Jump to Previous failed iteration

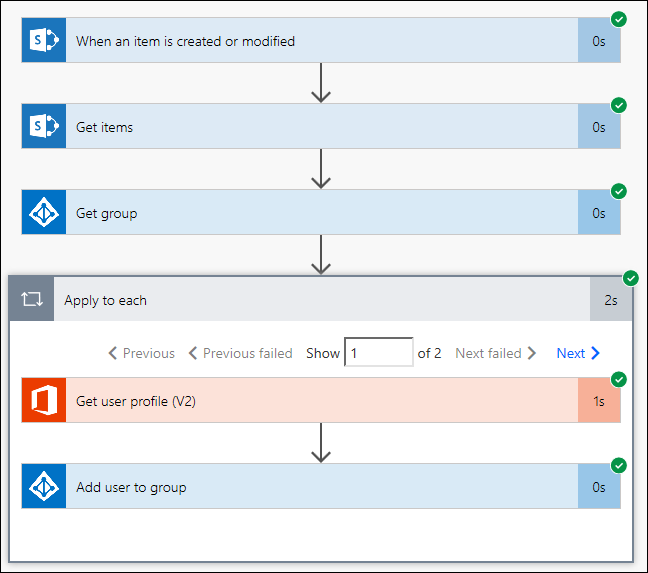tap(240, 353)
